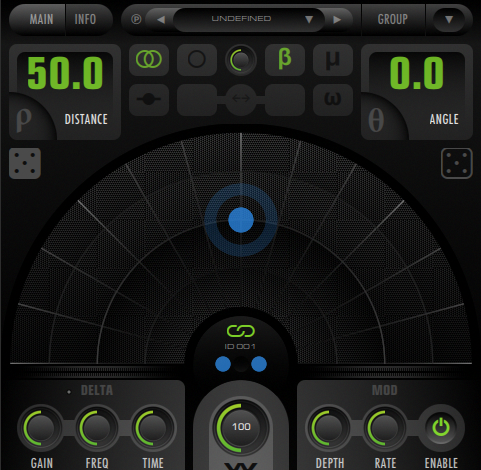The width and height of the screenshot is (481, 470).
Task: Expand the GROUP dropdown arrow
Action: tap(449, 20)
